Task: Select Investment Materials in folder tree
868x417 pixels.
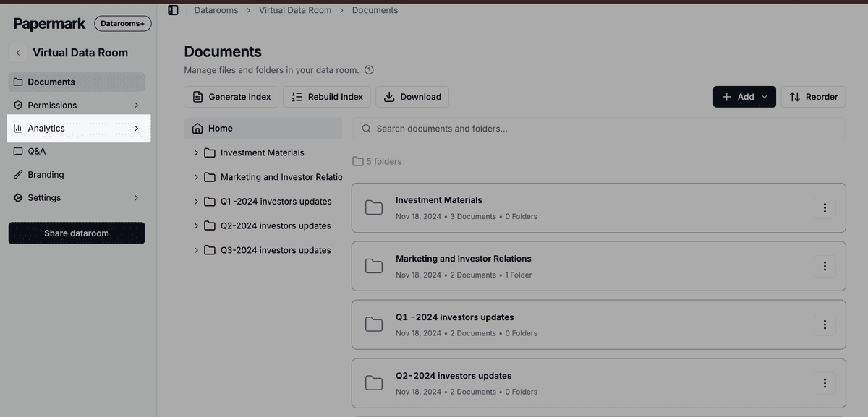Action: (263, 153)
